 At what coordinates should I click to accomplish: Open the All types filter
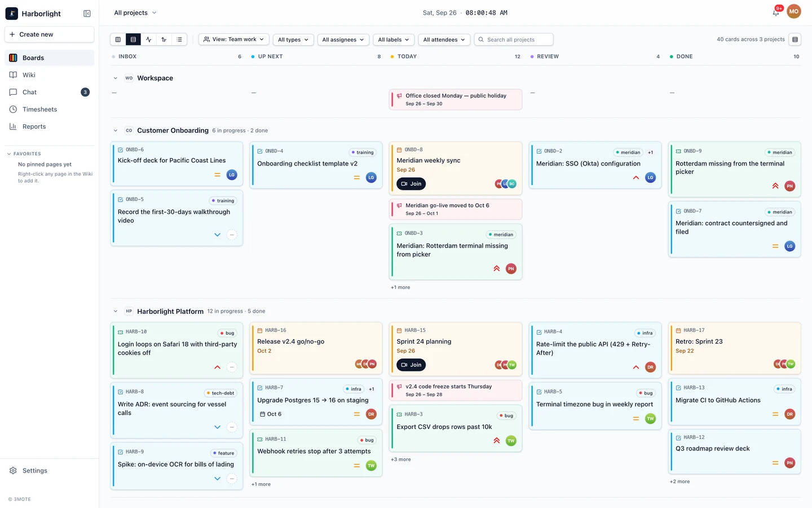tap(293, 40)
